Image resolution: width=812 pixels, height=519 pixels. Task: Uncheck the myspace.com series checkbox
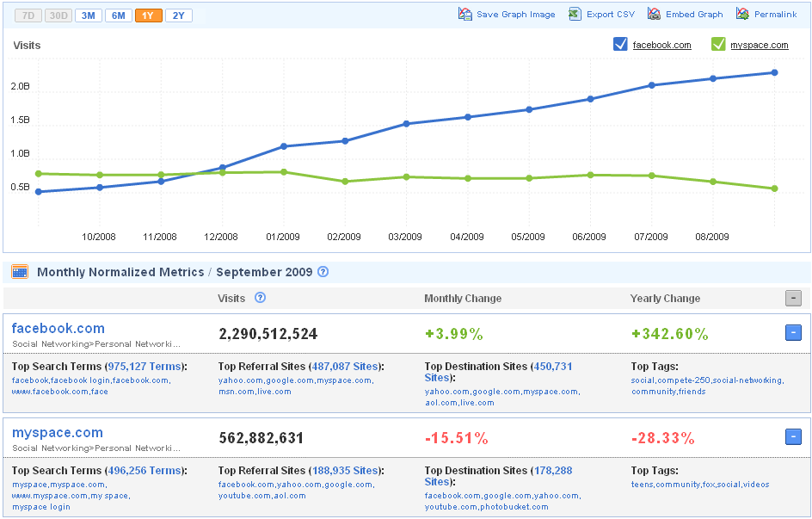718,45
